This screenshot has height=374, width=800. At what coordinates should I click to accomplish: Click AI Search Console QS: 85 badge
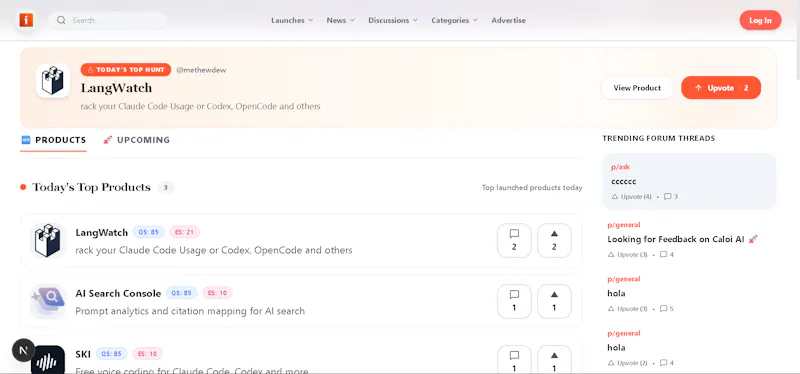pos(182,293)
